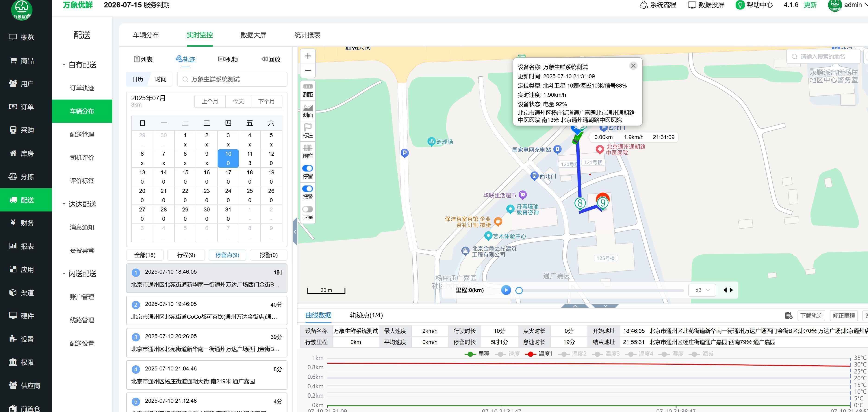Open the admin account dropdown
Image resolution: width=868 pixels, height=412 pixels.
click(848, 5)
